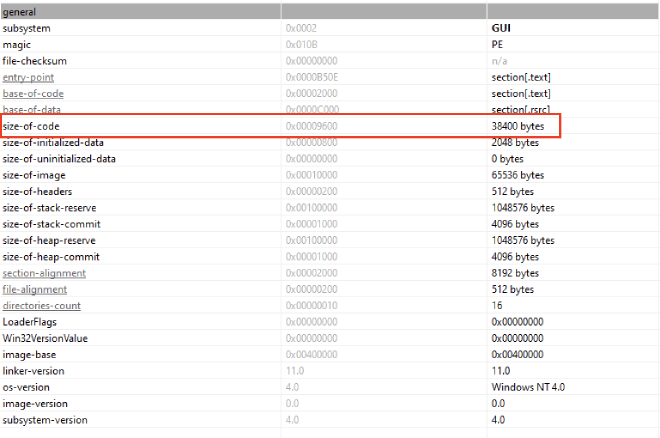
Task: Select the file-checksum row label
Action: coord(35,61)
